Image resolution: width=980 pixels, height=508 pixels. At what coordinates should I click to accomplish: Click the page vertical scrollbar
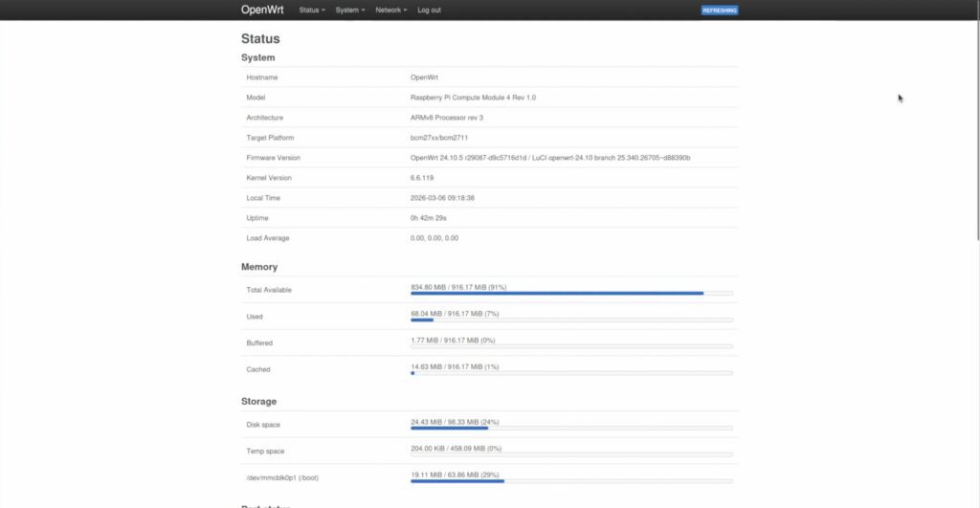click(977, 120)
